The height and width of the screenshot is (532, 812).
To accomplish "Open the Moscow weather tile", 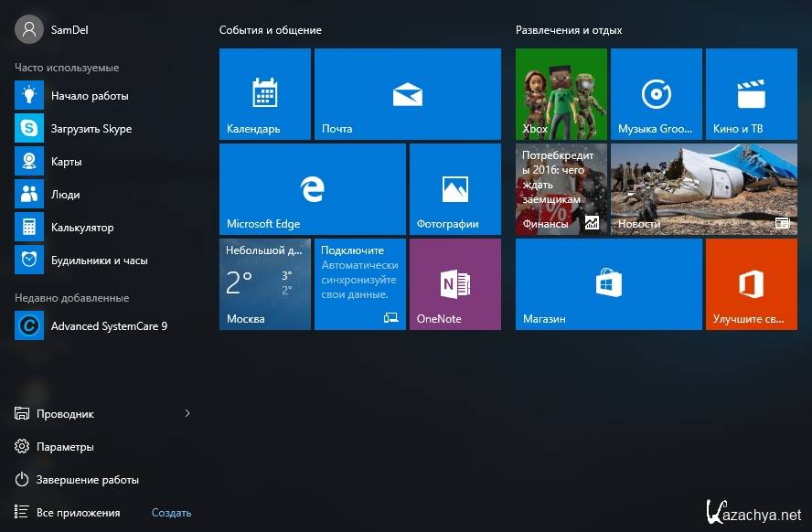I will (x=265, y=284).
